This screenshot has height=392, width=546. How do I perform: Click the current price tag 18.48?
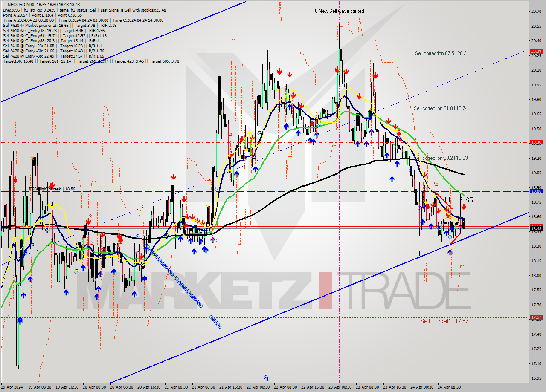536,229
